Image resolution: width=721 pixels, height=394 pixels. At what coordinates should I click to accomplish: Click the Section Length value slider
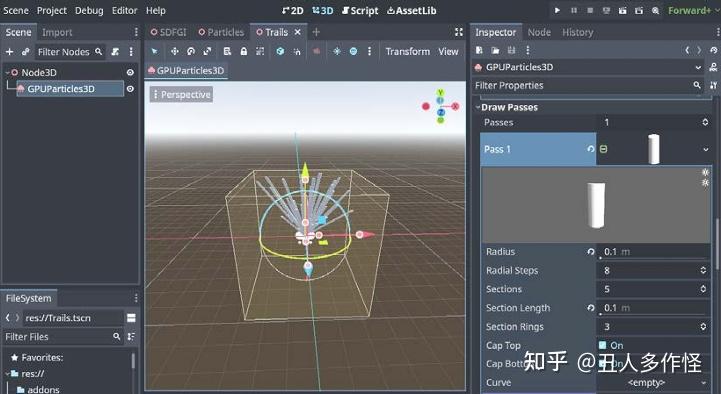tap(654, 308)
